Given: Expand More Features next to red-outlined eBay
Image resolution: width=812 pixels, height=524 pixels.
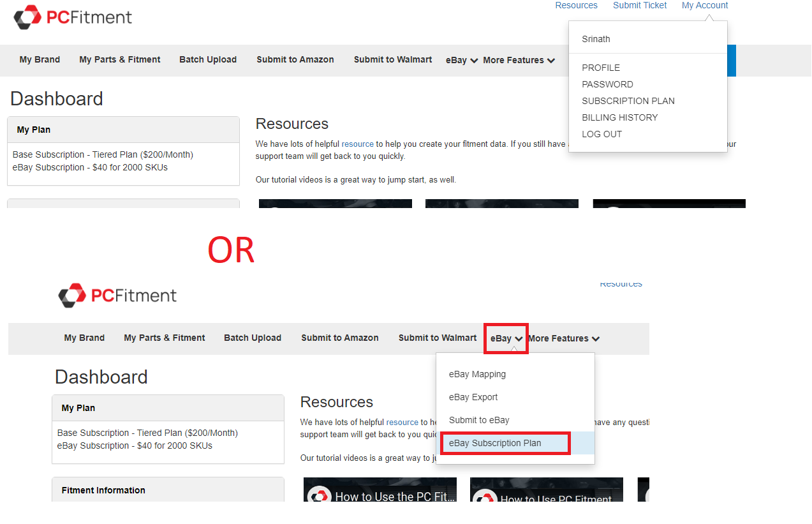Looking at the screenshot, I should [563, 338].
